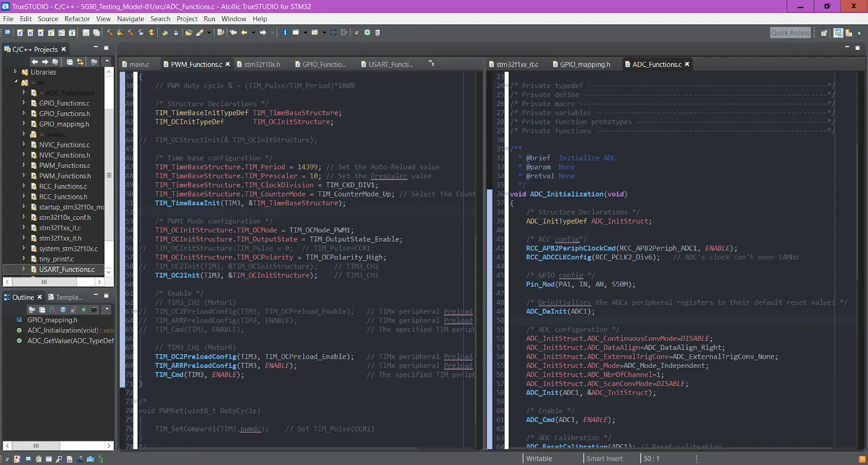The image size is (868, 465).
Task: Click the Quick Access search field
Action: pos(790,33)
